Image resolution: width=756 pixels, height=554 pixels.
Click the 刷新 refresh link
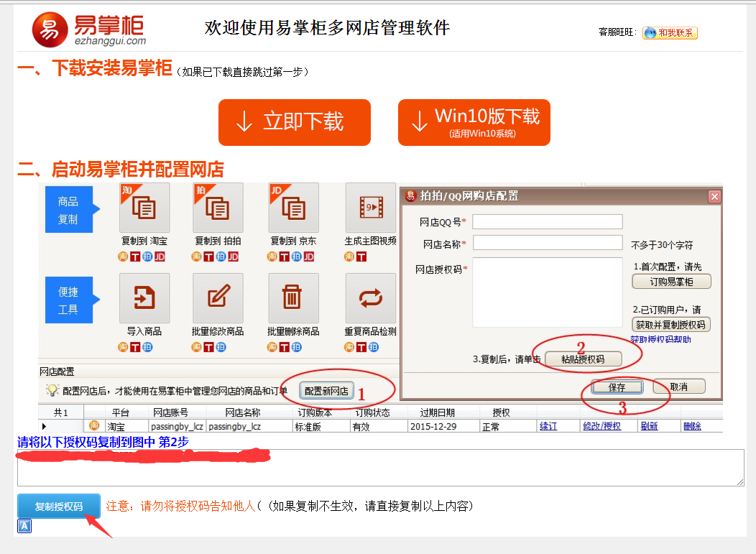click(649, 426)
